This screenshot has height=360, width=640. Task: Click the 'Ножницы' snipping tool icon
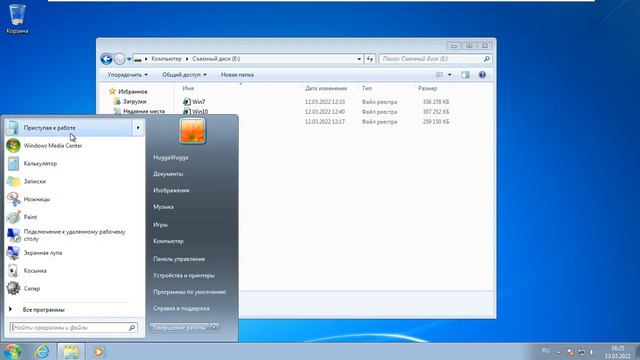13,199
